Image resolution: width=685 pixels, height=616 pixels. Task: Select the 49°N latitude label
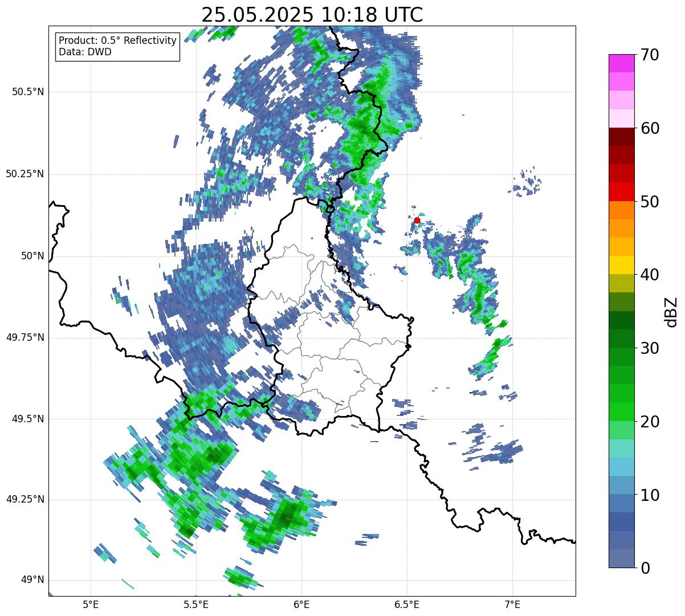[32, 580]
